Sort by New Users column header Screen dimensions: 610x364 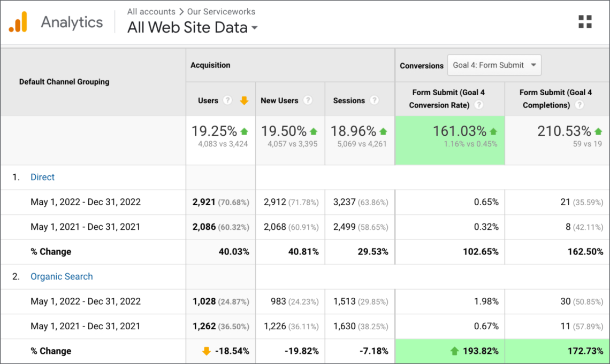(x=279, y=100)
